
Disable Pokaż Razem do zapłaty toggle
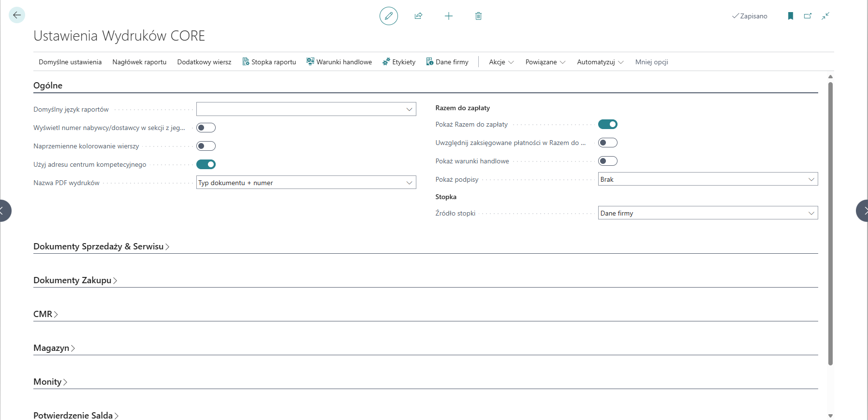tap(607, 124)
